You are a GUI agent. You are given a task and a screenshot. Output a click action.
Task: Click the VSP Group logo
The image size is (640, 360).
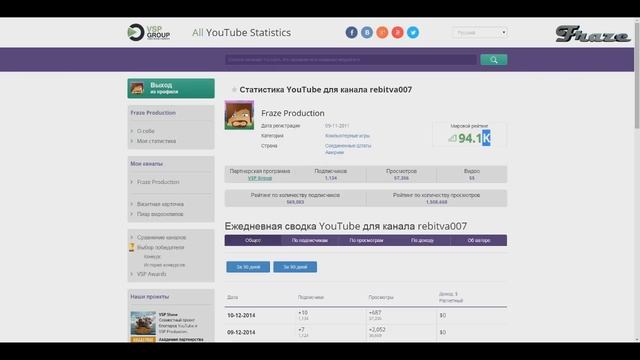[x=149, y=32]
